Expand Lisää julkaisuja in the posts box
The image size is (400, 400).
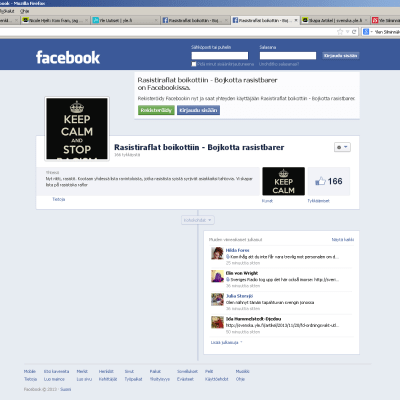226,342
